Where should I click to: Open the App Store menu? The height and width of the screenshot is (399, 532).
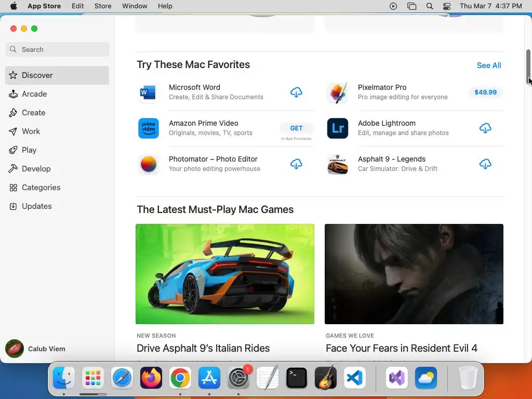click(44, 6)
